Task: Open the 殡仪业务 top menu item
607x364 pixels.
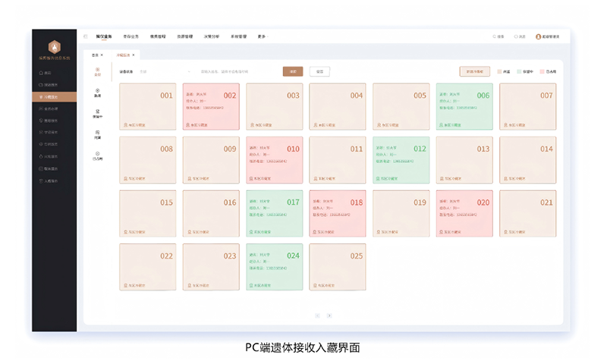Action: click(x=104, y=36)
